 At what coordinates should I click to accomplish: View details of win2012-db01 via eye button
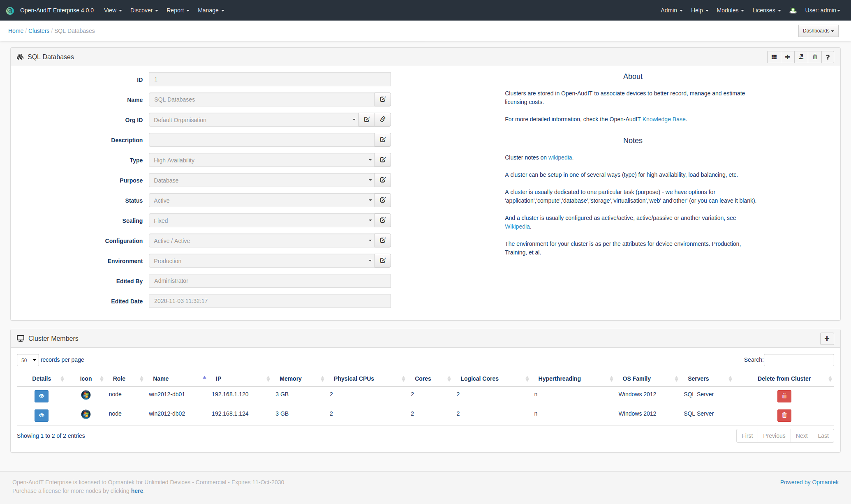tap(42, 396)
